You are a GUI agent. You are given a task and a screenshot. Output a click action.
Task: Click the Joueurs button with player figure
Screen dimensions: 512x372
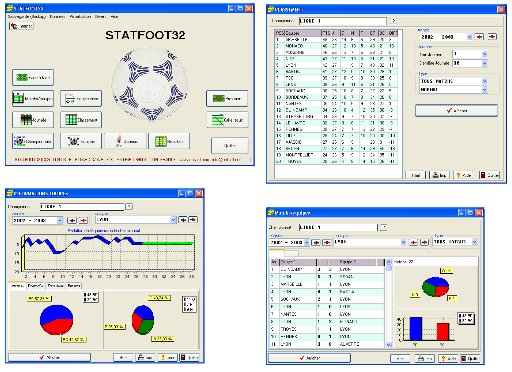point(126,141)
